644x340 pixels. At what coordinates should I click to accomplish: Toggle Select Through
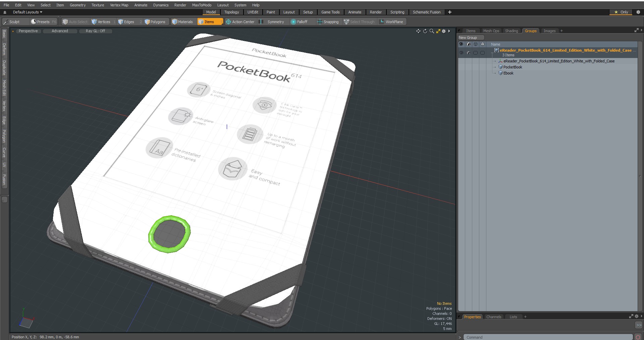pos(359,22)
